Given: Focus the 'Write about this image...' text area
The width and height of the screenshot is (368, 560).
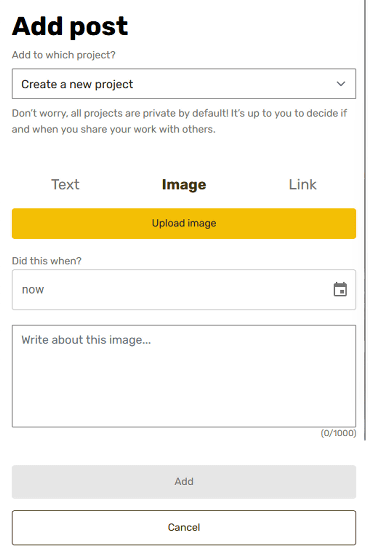Looking at the screenshot, I should (184, 376).
